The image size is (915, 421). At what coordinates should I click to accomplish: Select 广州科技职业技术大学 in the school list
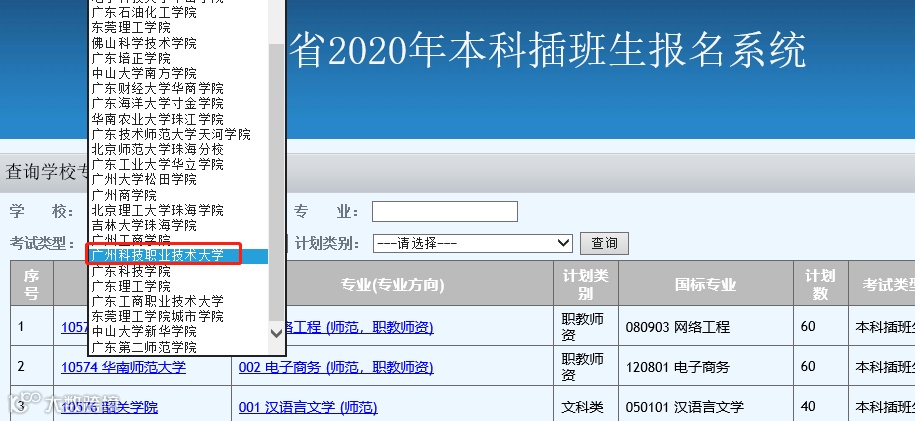click(178, 256)
